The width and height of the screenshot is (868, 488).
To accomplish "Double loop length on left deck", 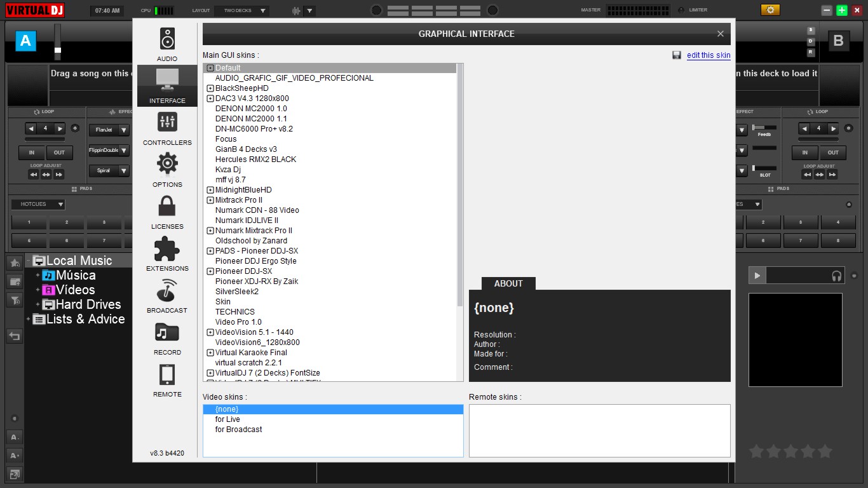I will [60, 128].
